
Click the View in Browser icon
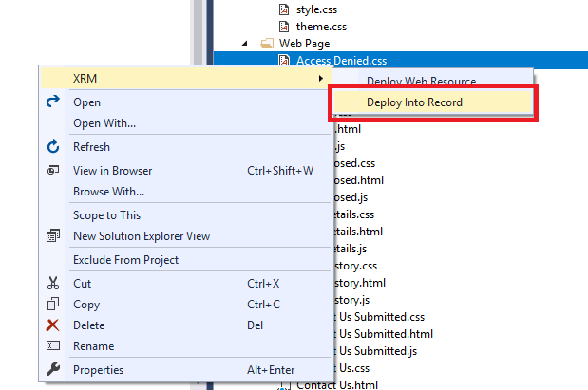point(53,171)
